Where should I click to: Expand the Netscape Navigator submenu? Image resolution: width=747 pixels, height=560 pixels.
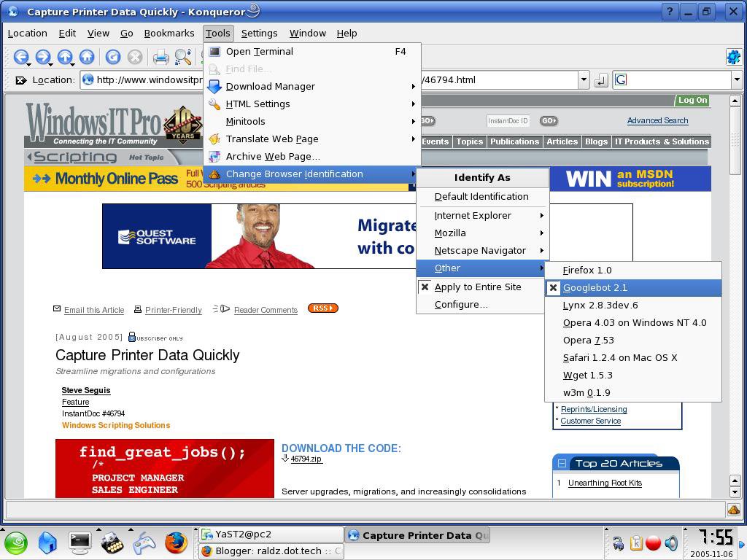(483, 251)
